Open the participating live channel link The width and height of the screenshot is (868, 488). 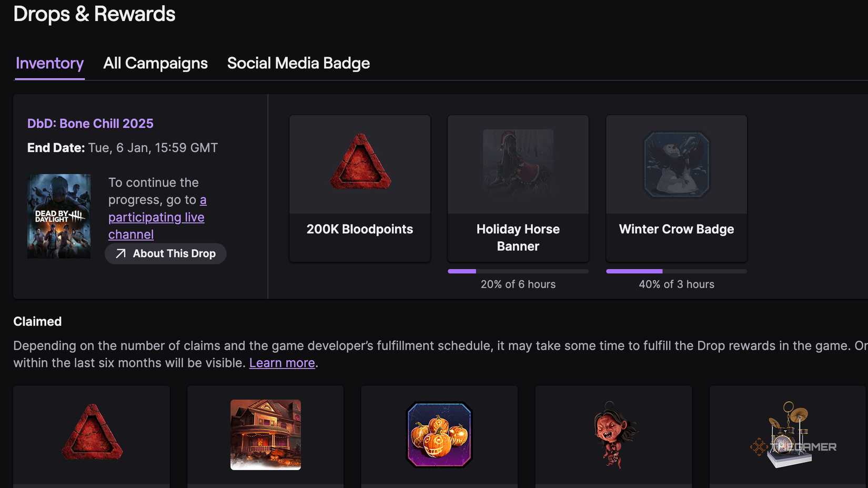click(x=156, y=217)
